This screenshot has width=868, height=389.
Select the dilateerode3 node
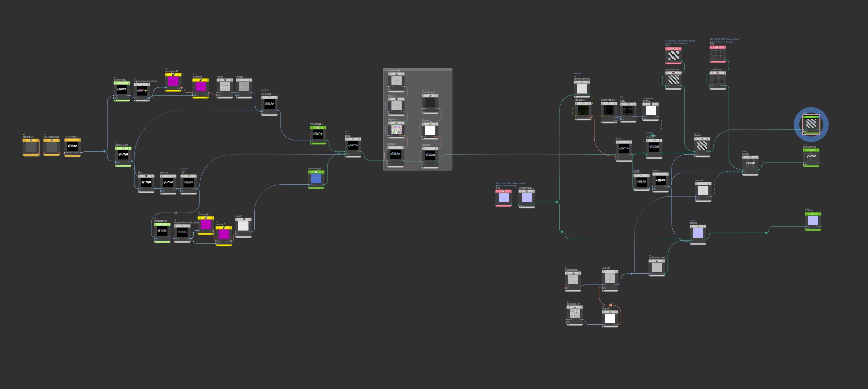tap(162, 233)
